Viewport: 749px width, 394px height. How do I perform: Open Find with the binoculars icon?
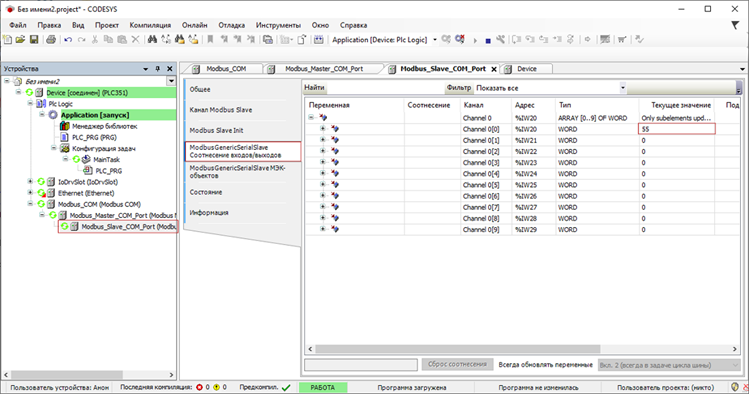click(x=152, y=40)
